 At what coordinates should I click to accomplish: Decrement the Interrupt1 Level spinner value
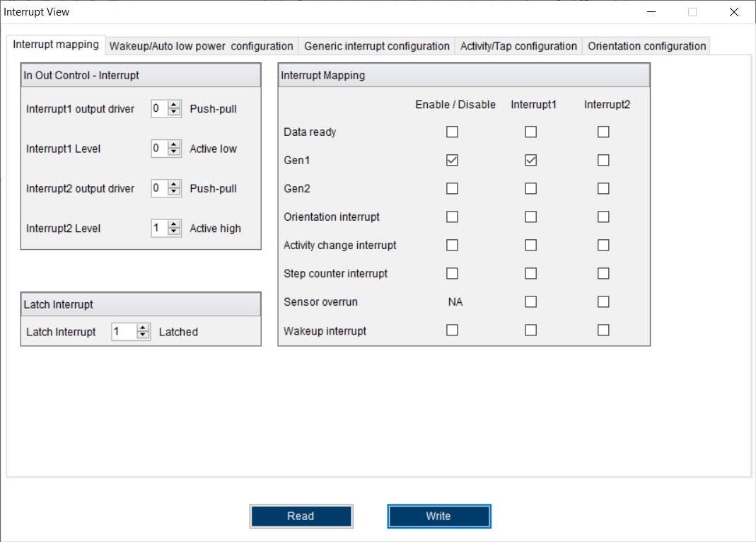click(x=174, y=153)
